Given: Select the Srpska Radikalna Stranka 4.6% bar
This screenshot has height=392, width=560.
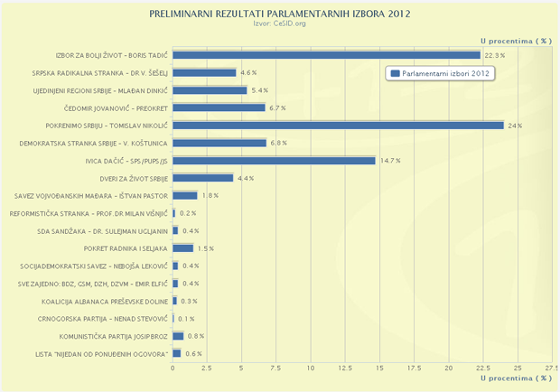Looking at the screenshot, I should point(204,73).
